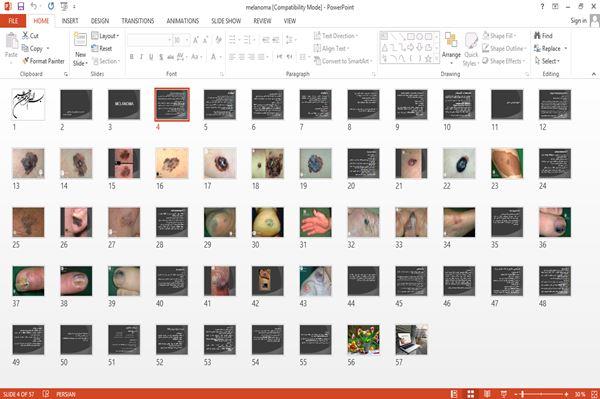This screenshot has height=399, width=600.
Task: Toggle Underline formatting
Action: point(151,57)
